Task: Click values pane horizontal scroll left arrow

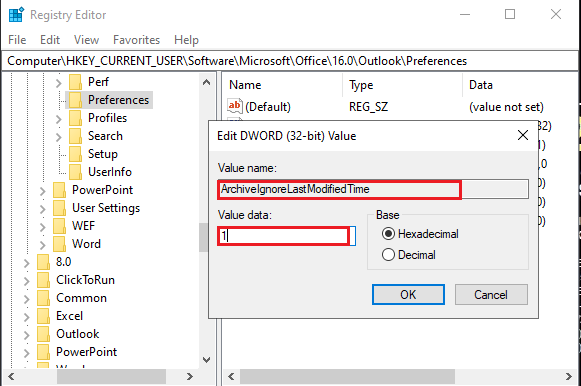Action: (x=231, y=377)
